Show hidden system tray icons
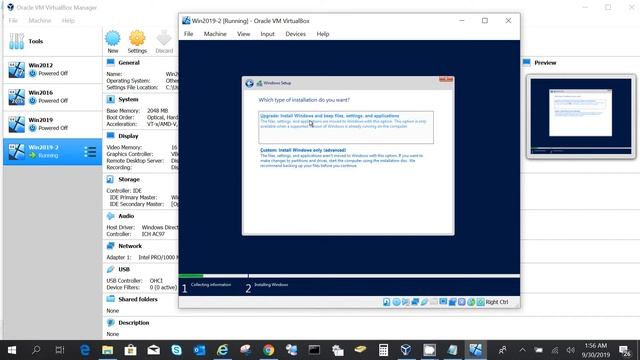Screen dimensions: 640x360 [x=522, y=350]
